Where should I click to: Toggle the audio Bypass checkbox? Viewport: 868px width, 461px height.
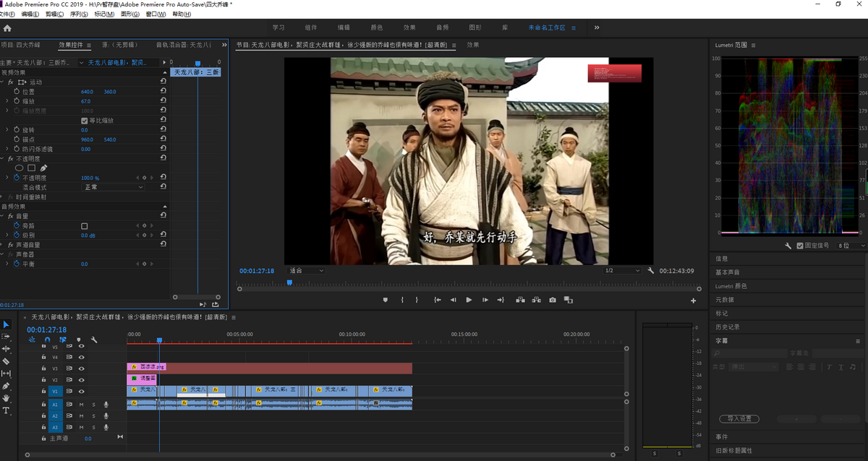[x=84, y=226]
